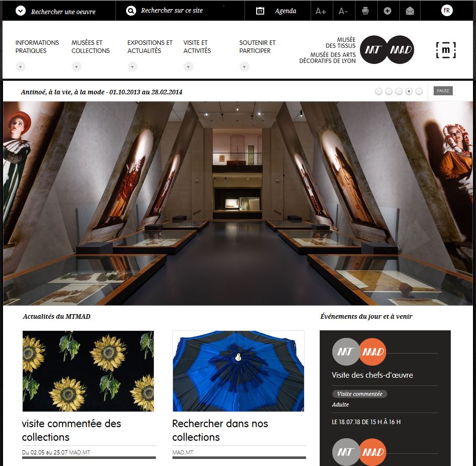Click the printer icon in top bar
Image resolution: width=476 pixels, height=466 pixels.
click(x=366, y=11)
